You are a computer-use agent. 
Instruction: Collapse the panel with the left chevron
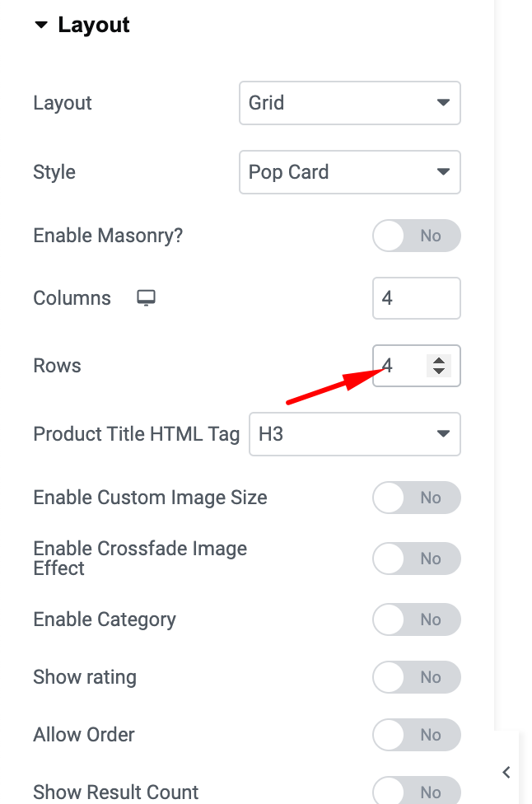tap(506, 772)
